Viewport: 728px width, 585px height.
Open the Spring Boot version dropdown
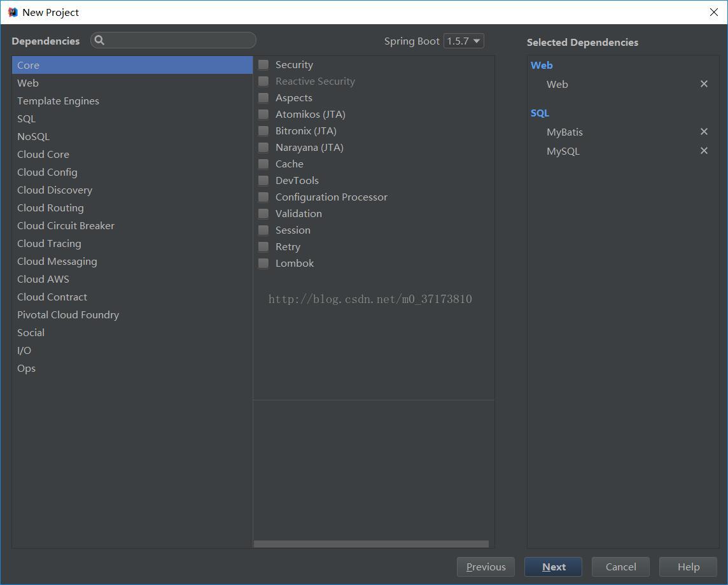(x=463, y=41)
